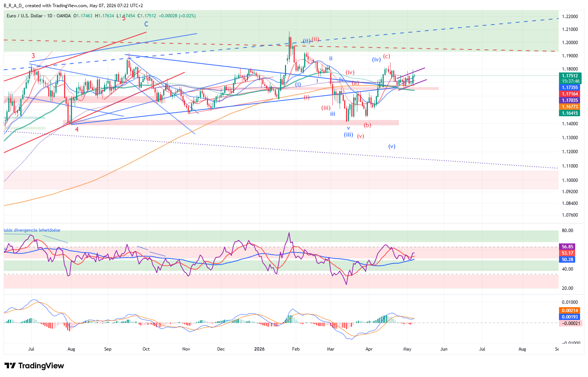Screen dimensions: 588x377
Task: Click the 2026 year marker on time axis
Action: 259,349
